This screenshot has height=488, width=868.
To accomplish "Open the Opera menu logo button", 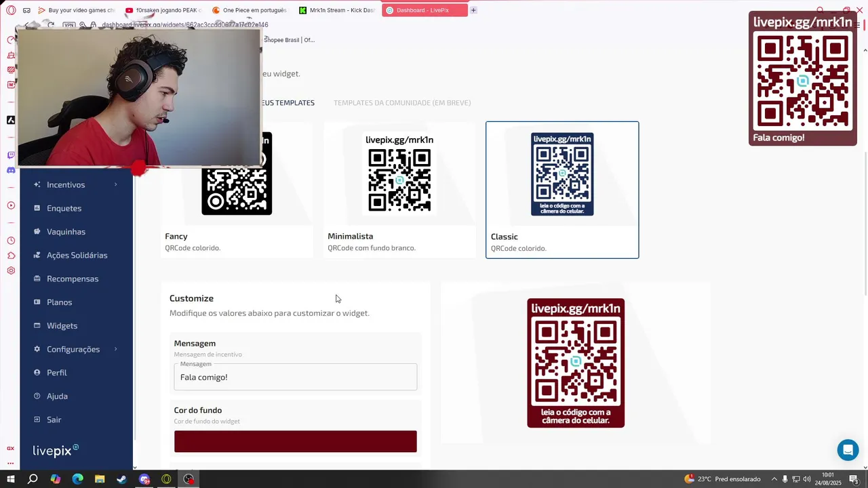I will tap(11, 10).
